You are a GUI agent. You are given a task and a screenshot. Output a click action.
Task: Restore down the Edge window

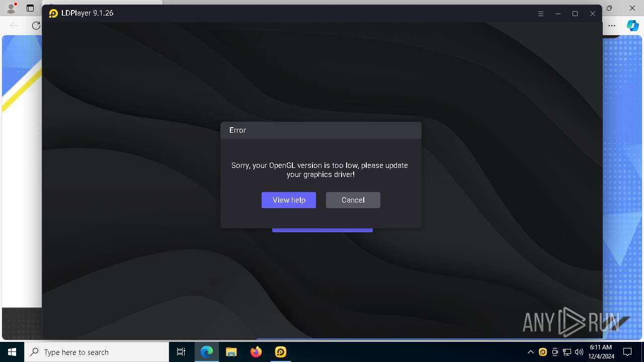click(609, 8)
